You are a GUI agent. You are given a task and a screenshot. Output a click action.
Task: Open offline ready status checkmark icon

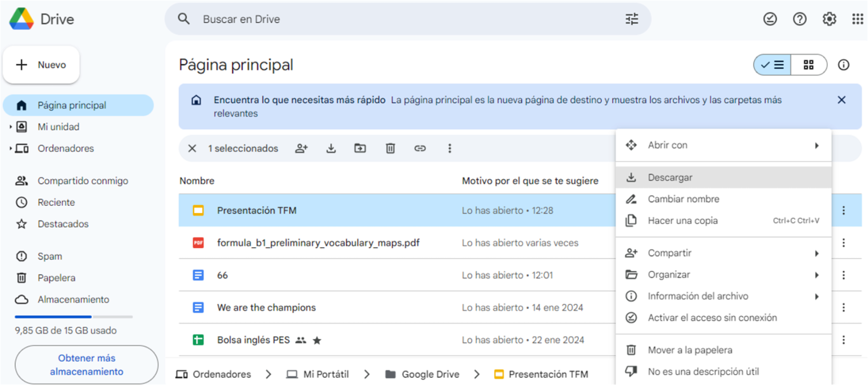770,19
